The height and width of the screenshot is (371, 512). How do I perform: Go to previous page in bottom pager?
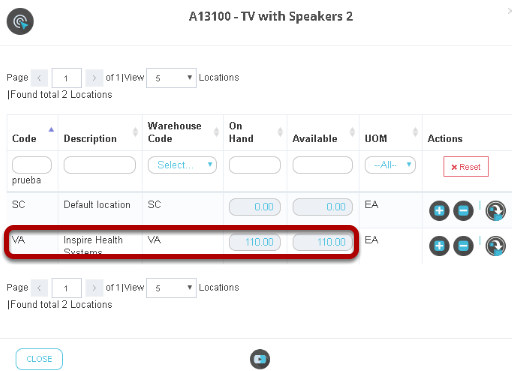[x=39, y=288]
